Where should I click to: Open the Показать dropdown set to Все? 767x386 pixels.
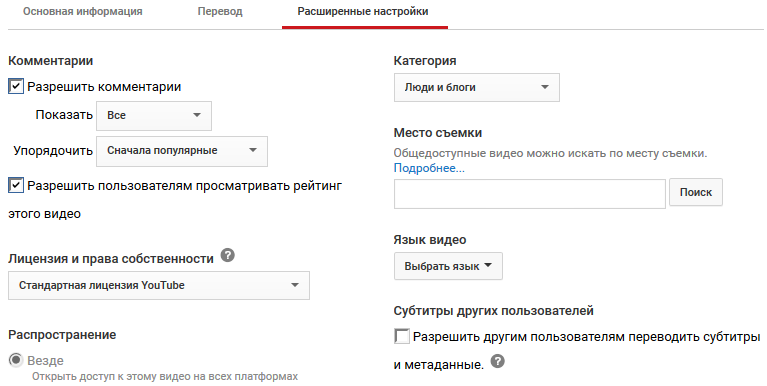pyautogui.click(x=154, y=115)
